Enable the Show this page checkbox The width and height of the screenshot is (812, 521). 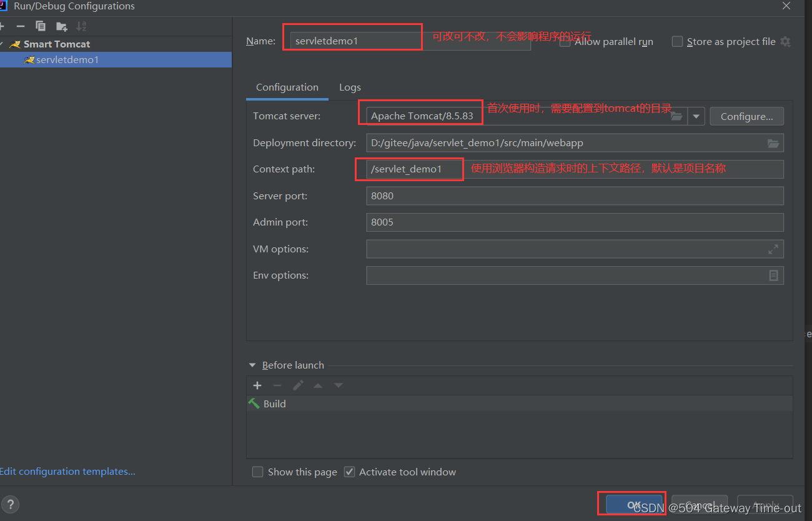point(257,472)
